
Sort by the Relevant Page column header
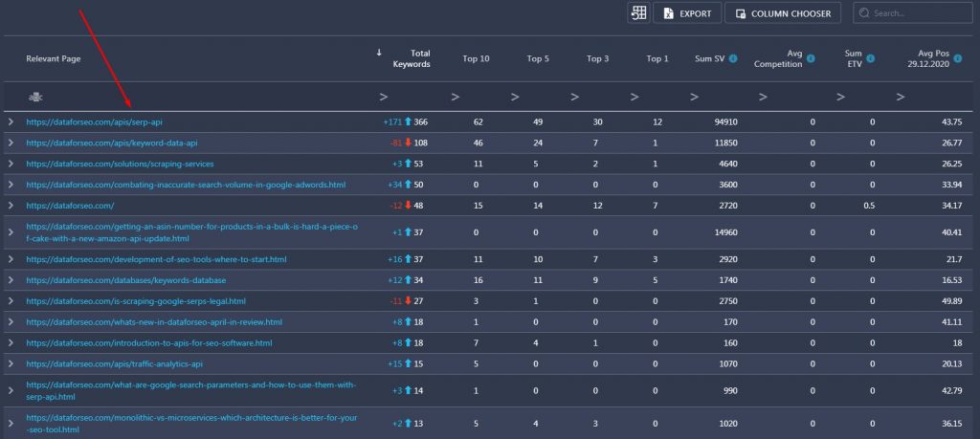click(x=54, y=58)
